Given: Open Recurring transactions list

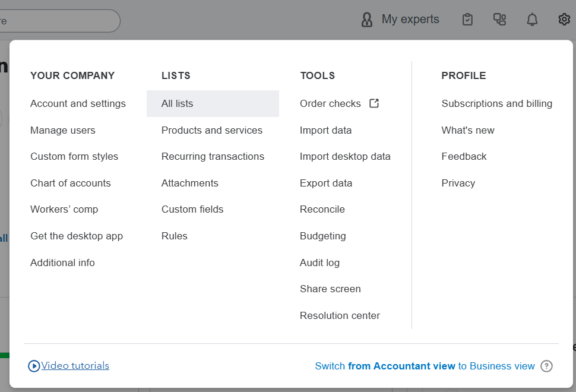Looking at the screenshot, I should click(x=213, y=156).
